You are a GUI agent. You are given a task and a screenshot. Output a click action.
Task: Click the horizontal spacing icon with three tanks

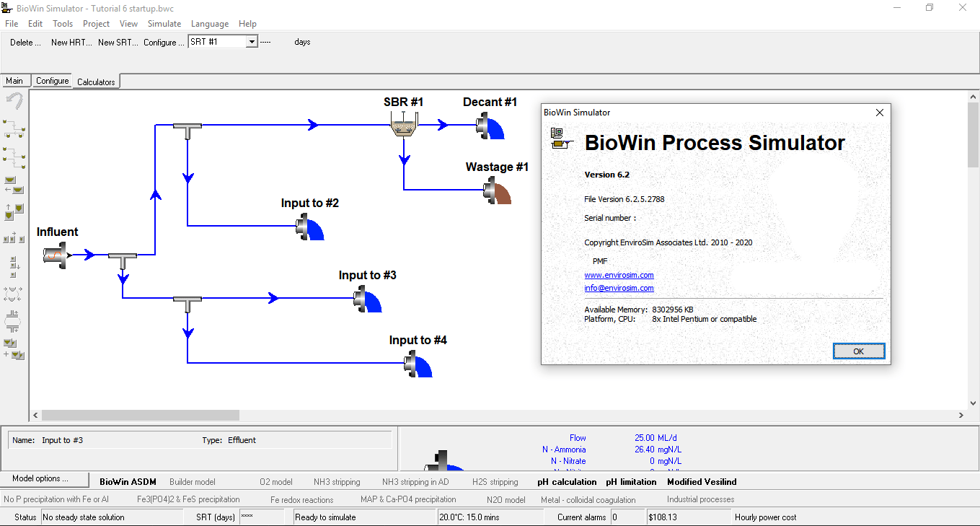pos(14,237)
